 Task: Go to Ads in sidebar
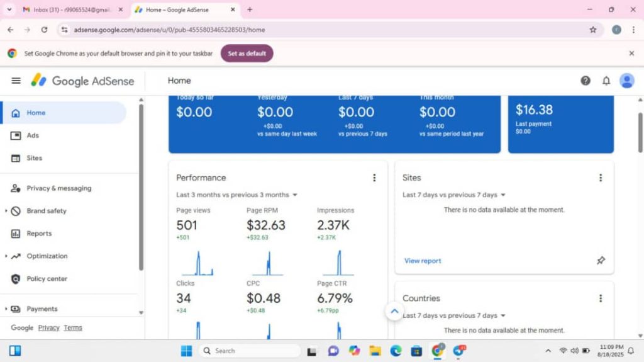click(x=33, y=135)
